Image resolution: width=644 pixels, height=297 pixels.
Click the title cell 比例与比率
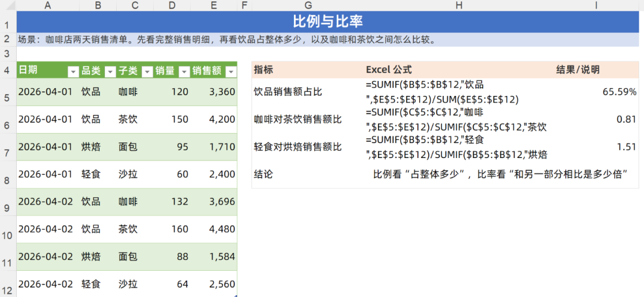(328, 22)
